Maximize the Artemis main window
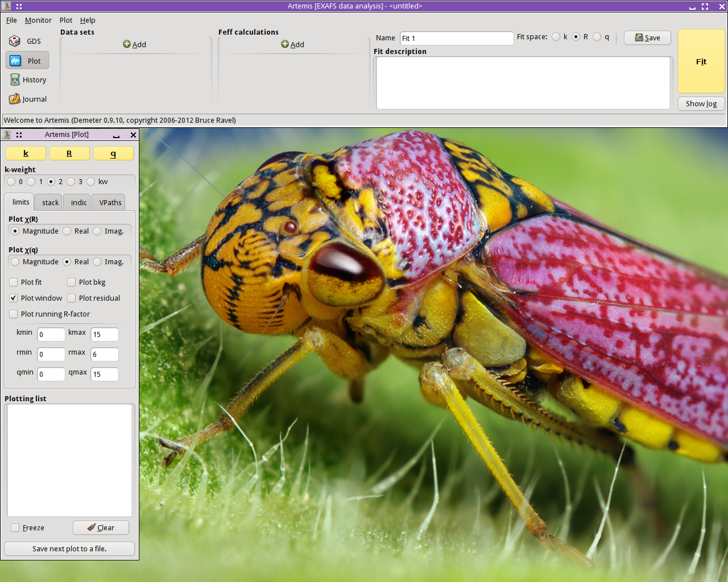 [x=705, y=6]
